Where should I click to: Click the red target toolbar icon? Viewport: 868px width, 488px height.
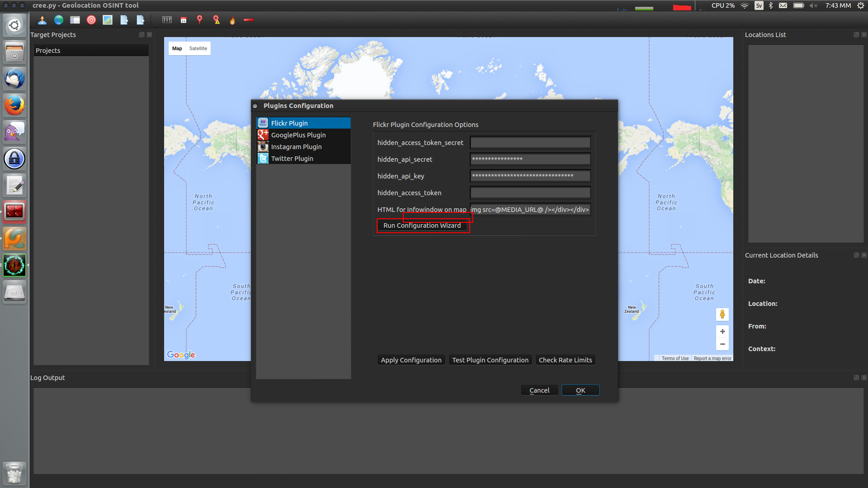coord(91,20)
